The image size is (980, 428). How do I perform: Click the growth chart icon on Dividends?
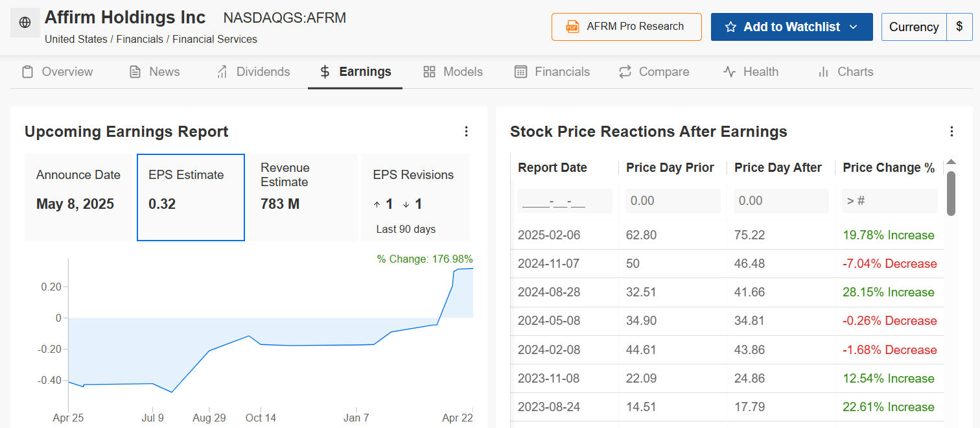coord(222,72)
